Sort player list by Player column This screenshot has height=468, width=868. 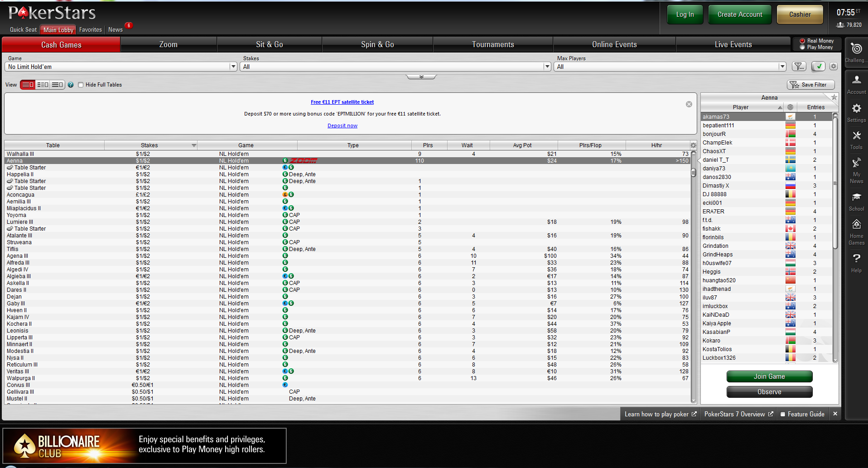(742, 107)
